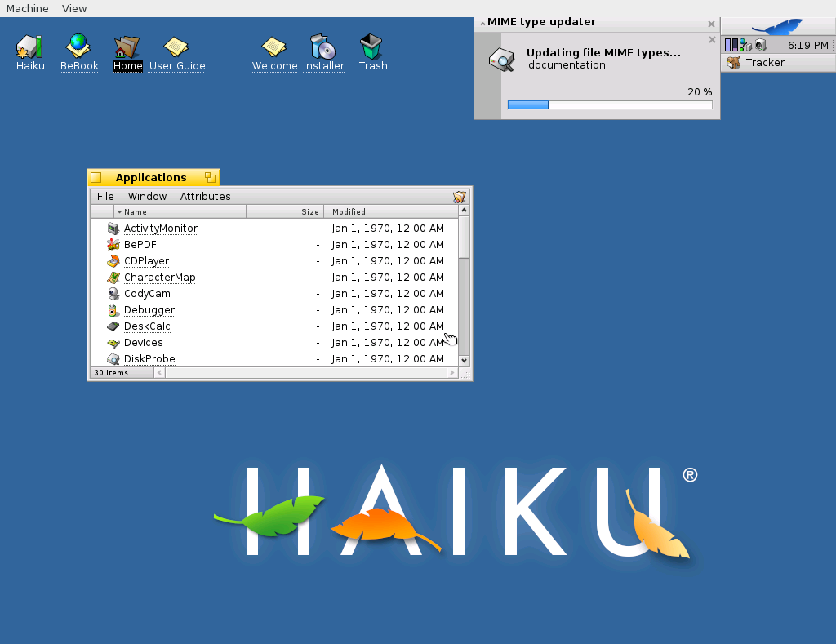Select the ActivityMonitor file name
836x644 pixels.
point(161,229)
